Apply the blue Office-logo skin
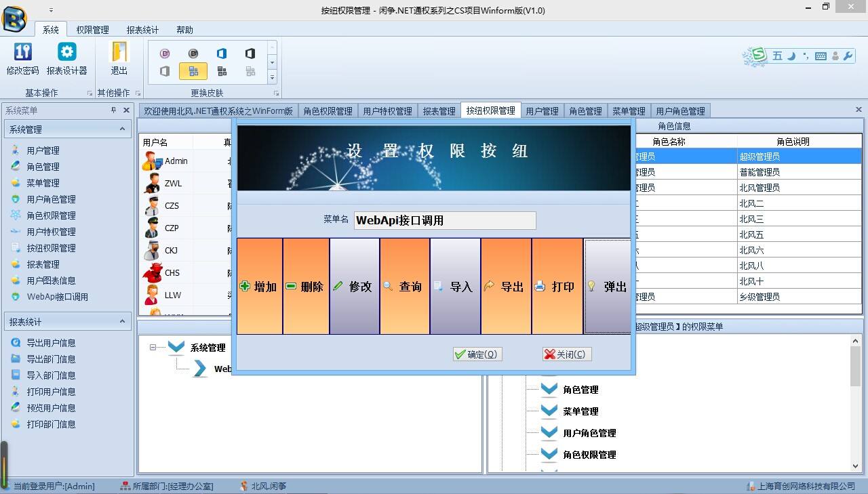The image size is (868, 494). 222,53
